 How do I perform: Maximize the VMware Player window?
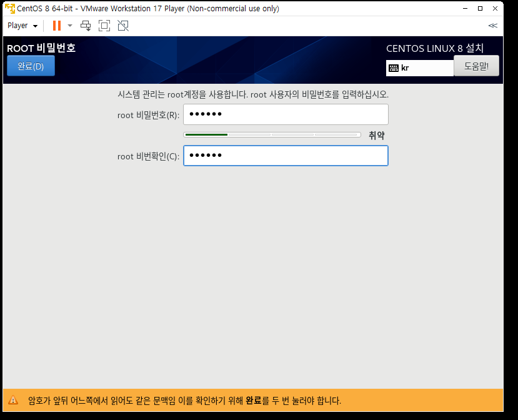pos(480,8)
